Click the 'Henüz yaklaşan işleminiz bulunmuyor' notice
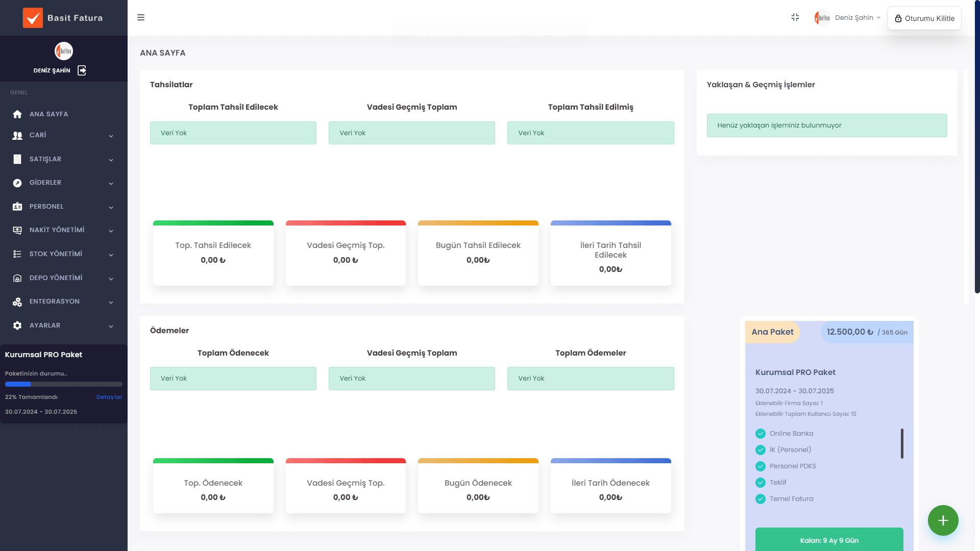Screen dimensions: 980x551 tap(826, 126)
